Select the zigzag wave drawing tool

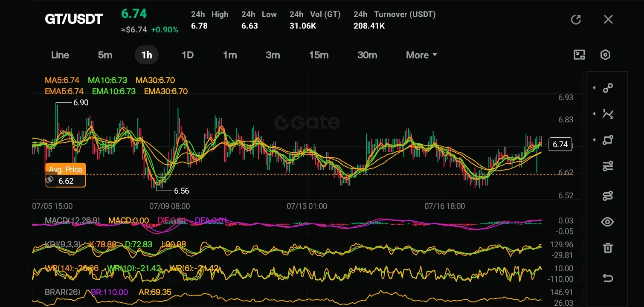607,113
